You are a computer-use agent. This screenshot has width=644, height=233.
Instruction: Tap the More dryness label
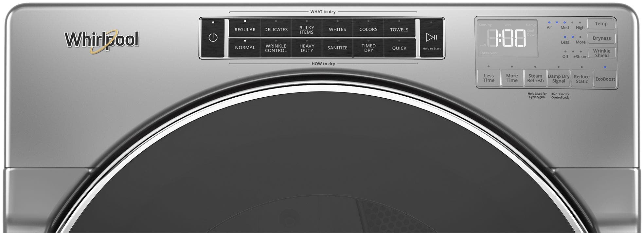581,42
